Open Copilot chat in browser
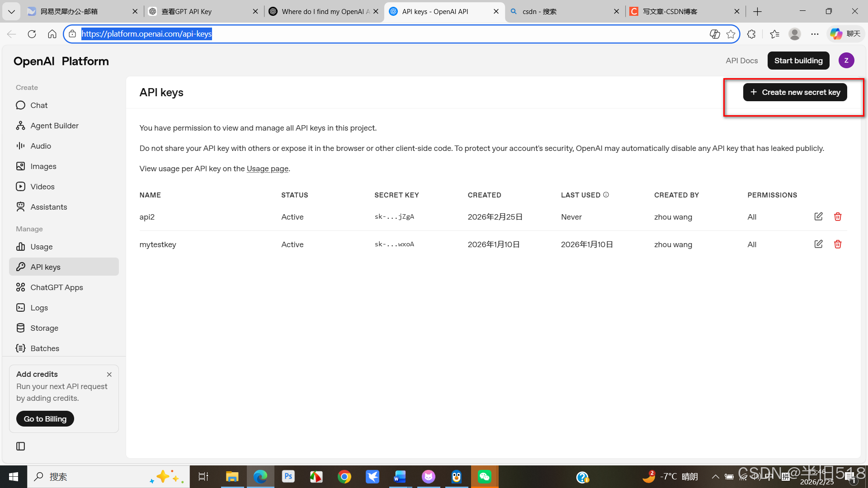 coord(845,34)
